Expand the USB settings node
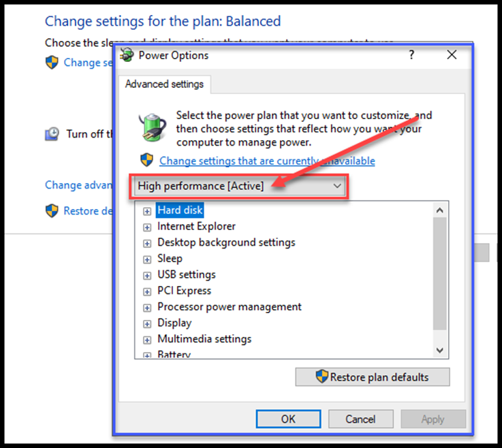The height and width of the screenshot is (448, 502). (147, 276)
